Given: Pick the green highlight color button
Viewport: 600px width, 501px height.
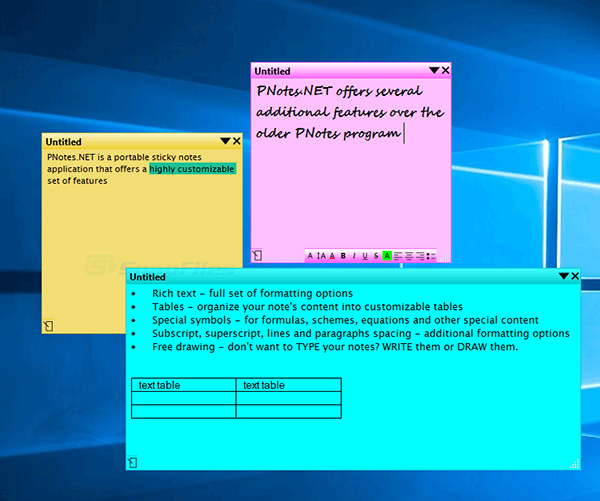Looking at the screenshot, I should pos(387,256).
